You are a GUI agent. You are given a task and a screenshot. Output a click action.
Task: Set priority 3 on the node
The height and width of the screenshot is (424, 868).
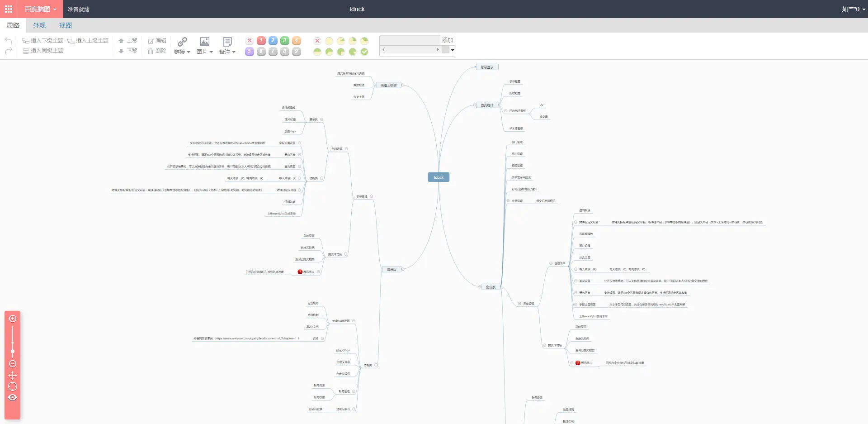coord(284,41)
